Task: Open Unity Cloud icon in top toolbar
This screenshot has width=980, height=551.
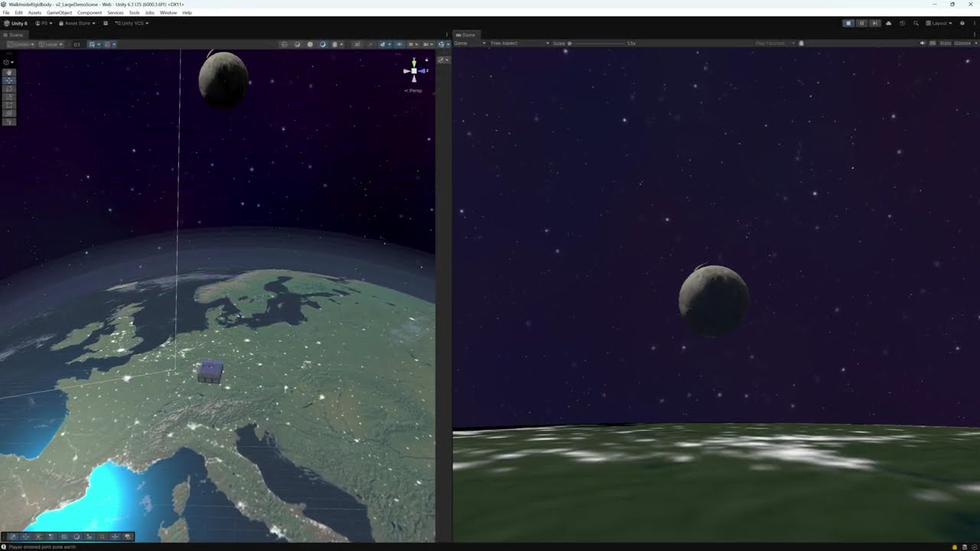Action: coord(888,23)
